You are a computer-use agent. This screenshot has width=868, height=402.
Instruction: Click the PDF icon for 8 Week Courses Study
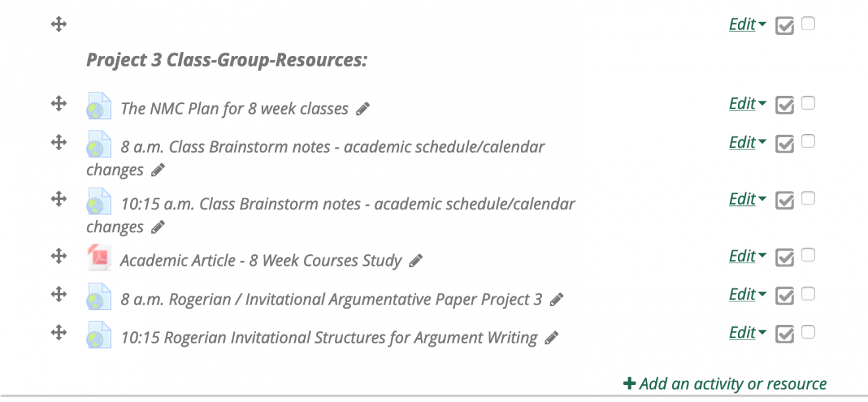[x=98, y=257]
